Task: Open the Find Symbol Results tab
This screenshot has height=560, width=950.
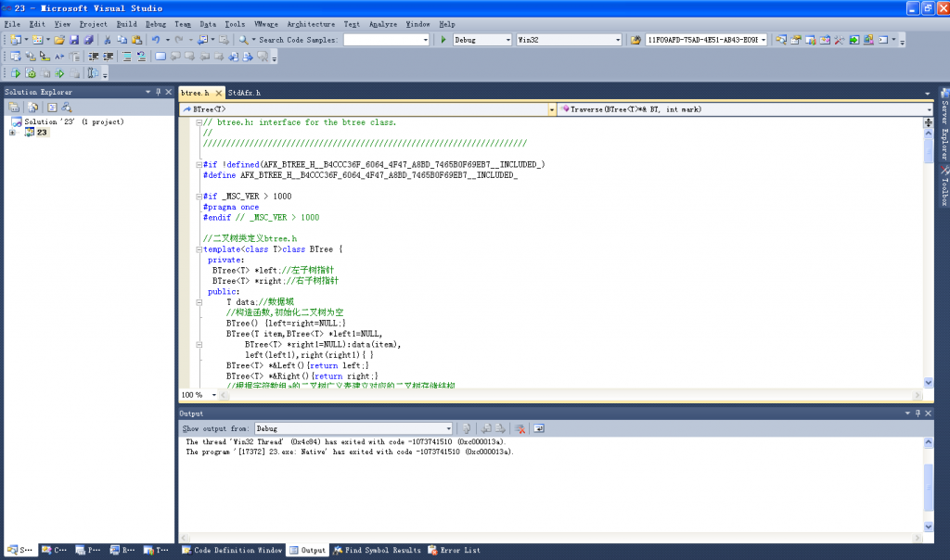Action: 376,550
